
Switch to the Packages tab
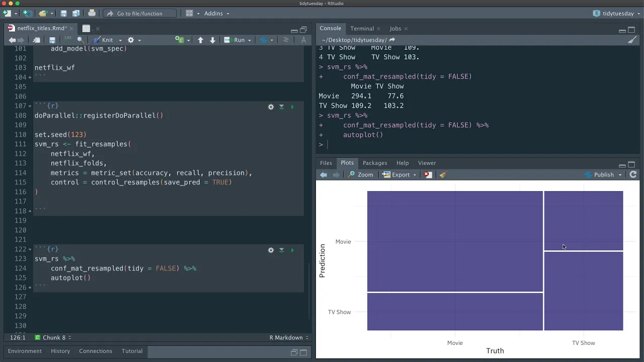[375, 163]
